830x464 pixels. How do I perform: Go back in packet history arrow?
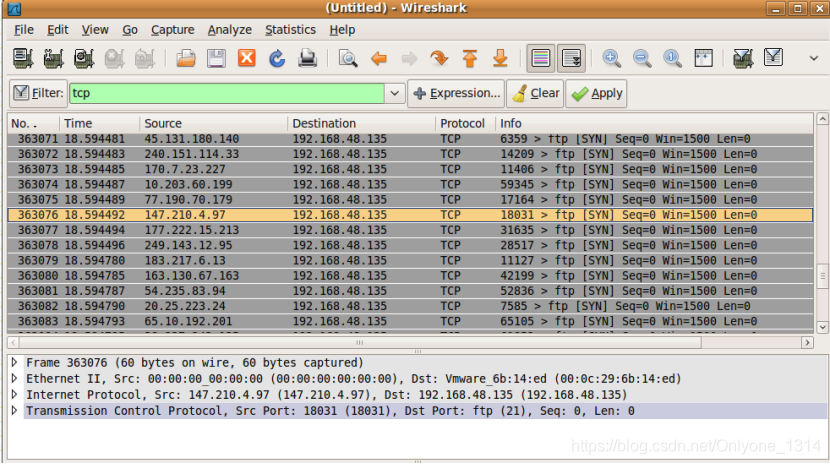click(x=378, y=58)
